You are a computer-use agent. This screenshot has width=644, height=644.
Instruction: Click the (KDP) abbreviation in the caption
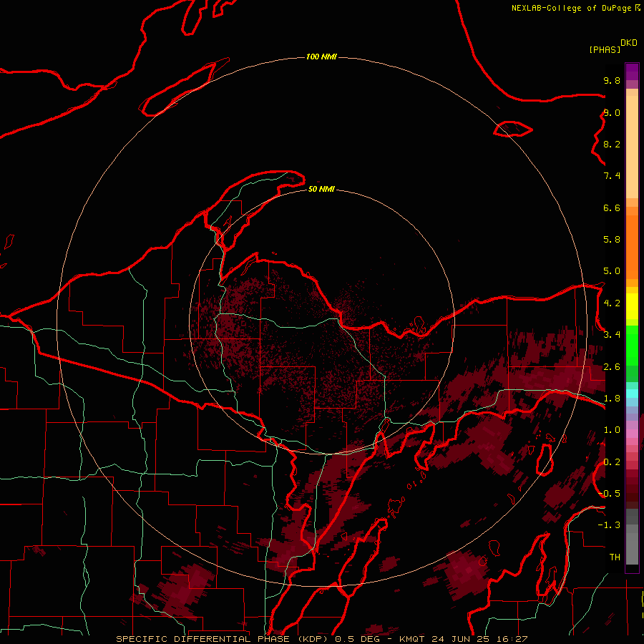point(313,639)
